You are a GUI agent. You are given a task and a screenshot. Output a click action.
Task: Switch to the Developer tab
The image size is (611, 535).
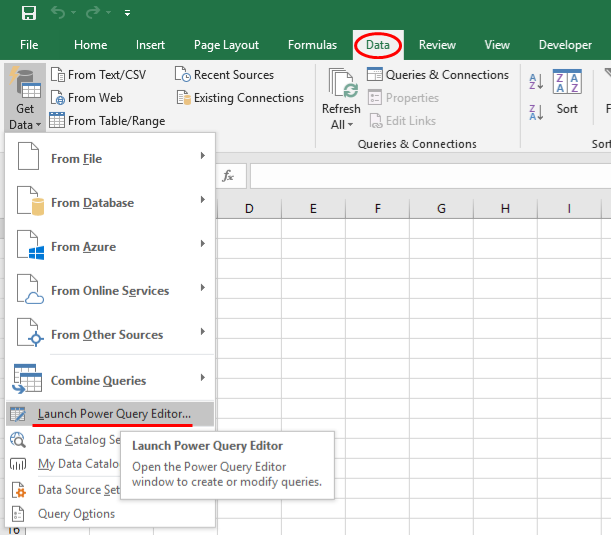[x=565, y=45]
